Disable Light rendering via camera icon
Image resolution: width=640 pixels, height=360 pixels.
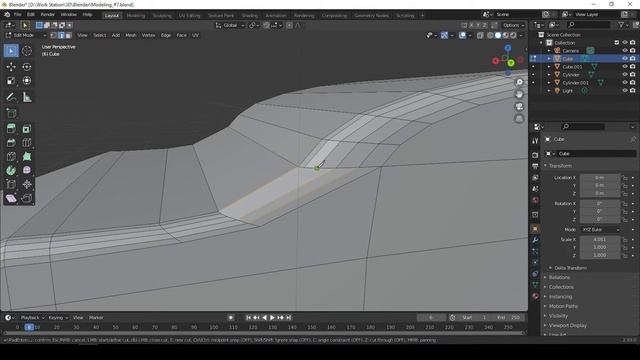(632, 91)
